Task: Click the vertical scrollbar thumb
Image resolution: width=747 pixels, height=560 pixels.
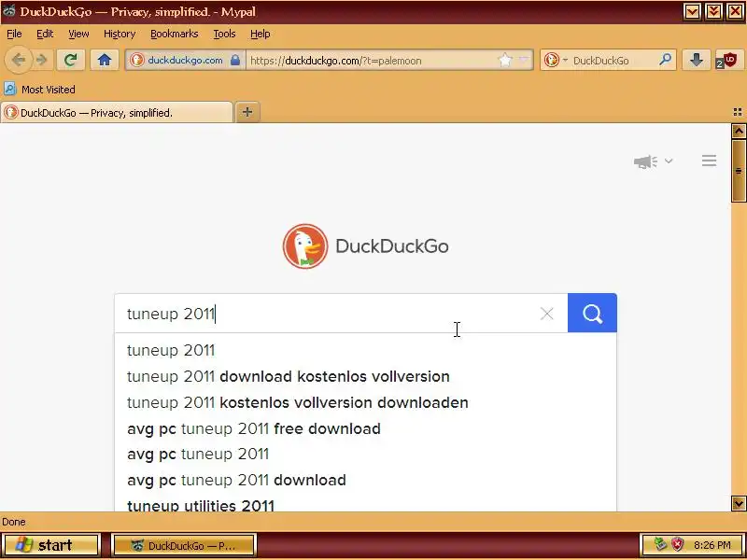Action: tap(739, 171)
